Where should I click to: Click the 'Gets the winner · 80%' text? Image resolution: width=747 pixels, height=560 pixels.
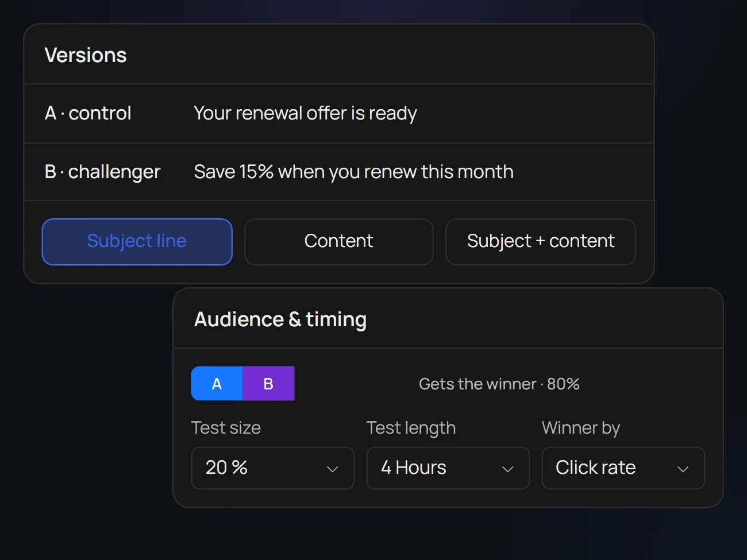499,384
